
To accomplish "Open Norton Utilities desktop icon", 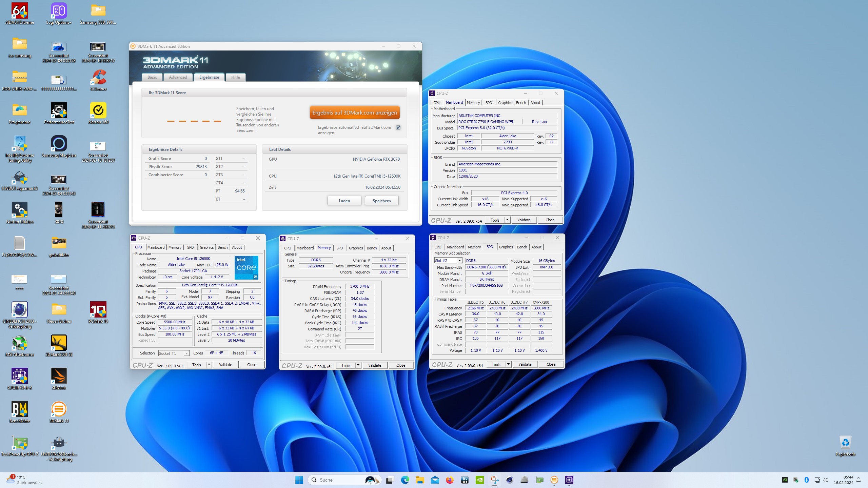I will (20, 213).
